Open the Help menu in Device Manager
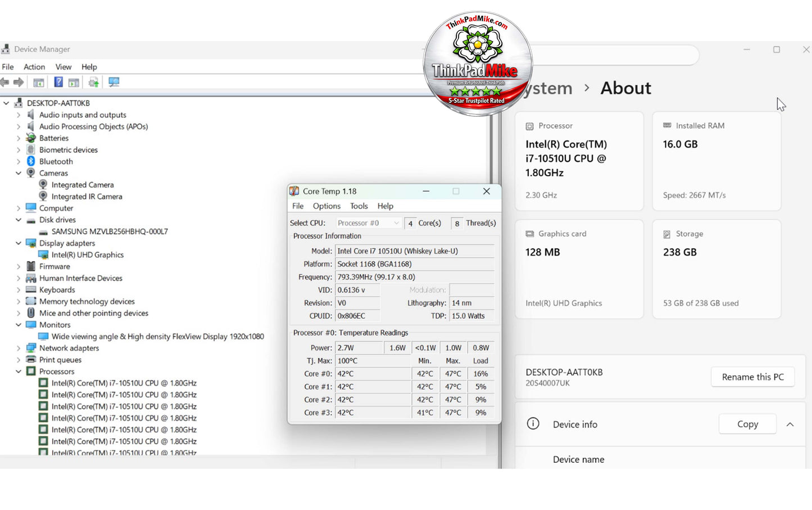Image resolution: width=812 pixels, height=510 pixels. [x=89, y=67]
